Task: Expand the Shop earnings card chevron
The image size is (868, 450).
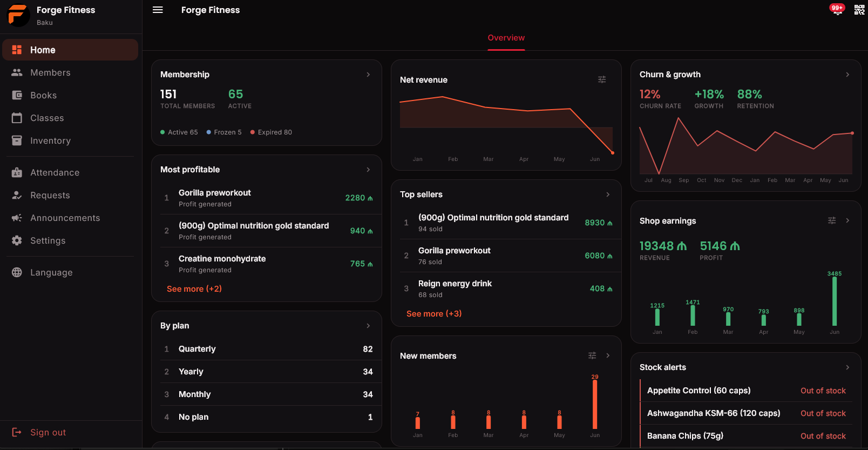Action: (x=847, y=220)
